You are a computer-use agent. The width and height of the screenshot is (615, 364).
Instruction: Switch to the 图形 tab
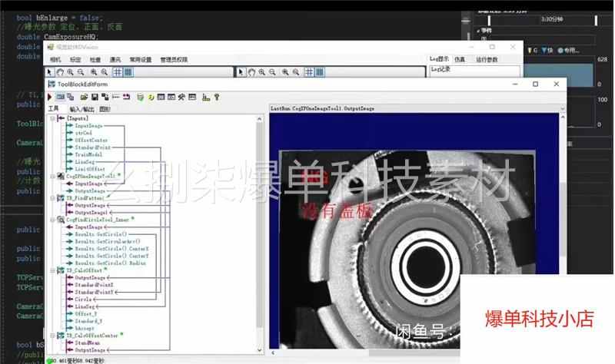tap(105, 109)
